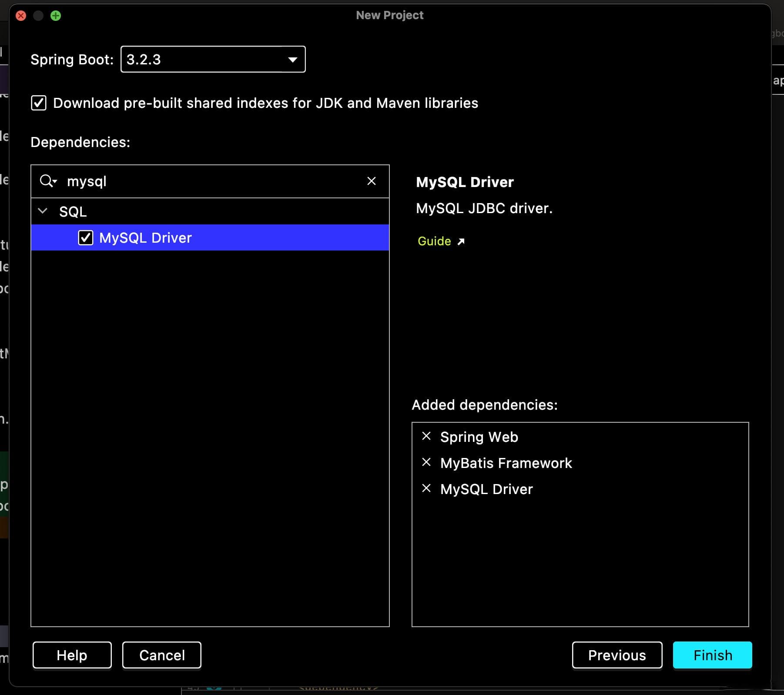Select MyBatis Framework in added dependencies

(506, 463)
